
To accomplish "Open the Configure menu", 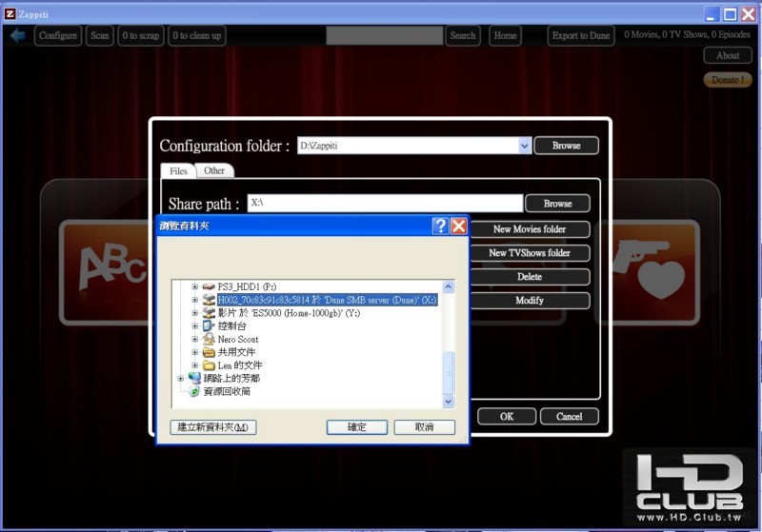I will (58, 35).
